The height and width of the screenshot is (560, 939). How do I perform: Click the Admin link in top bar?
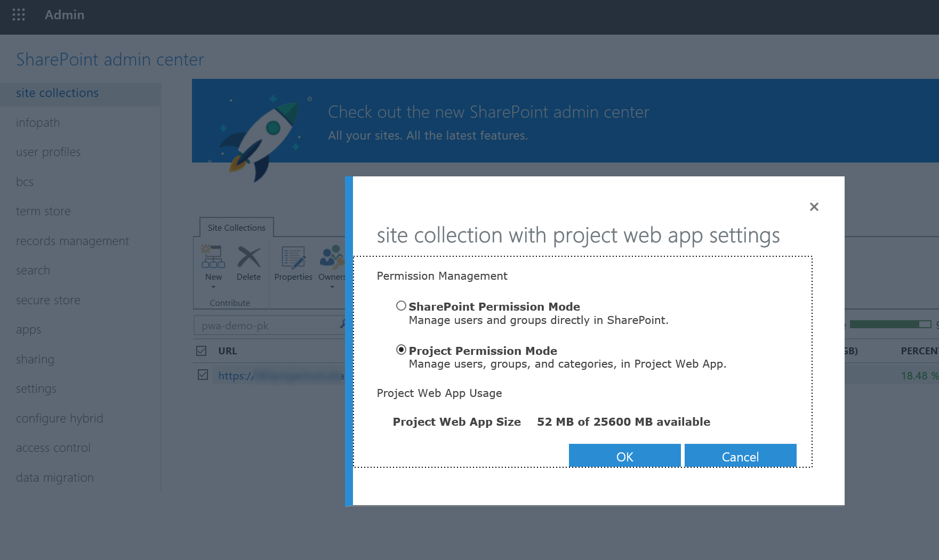[65, 15]
